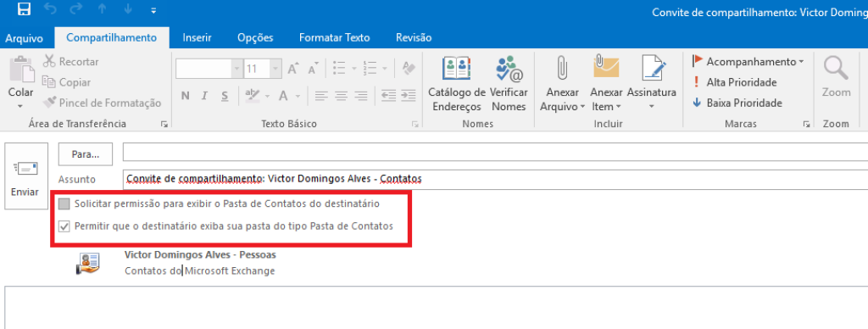Click Recortar scissors button
The width and height of the screenshot is (868, 329).
[x=71, y=62]
